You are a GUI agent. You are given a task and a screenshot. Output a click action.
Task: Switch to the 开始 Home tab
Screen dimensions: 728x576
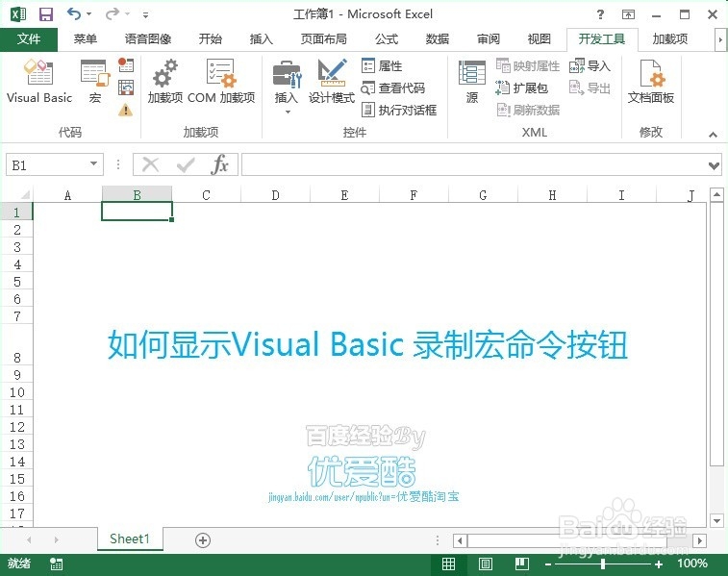pos(211,39)
